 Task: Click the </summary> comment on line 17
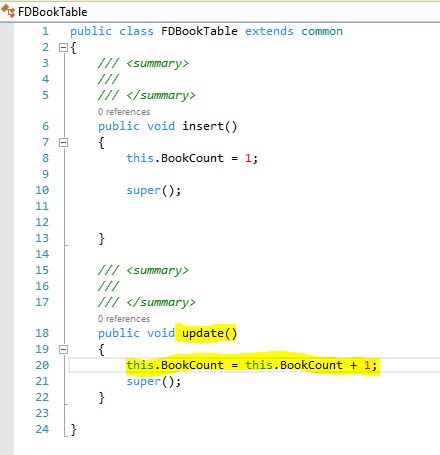pos(147,302)
